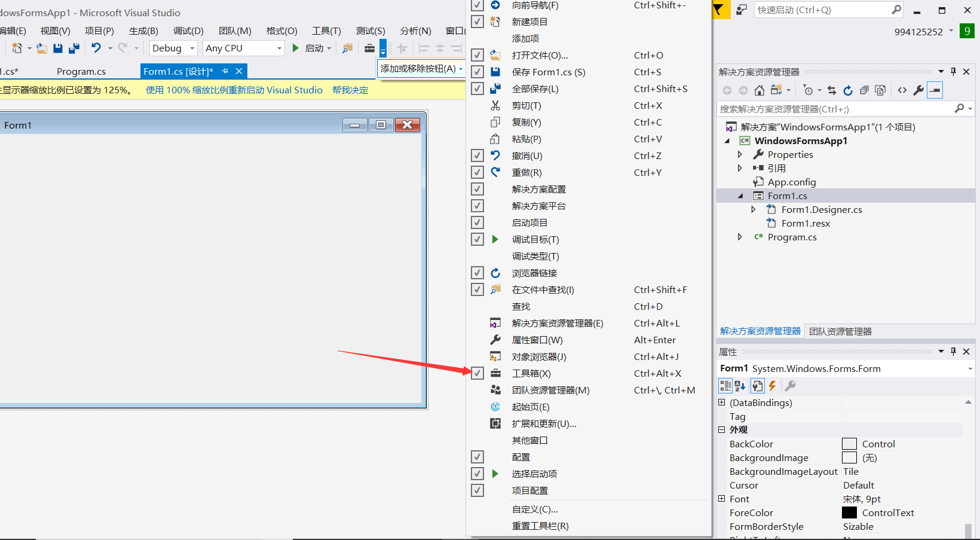Viewport: 980px width, 540px height.
Task: Click the Properties wrench icon in Solution Explorer
Action: click(918, 90)
